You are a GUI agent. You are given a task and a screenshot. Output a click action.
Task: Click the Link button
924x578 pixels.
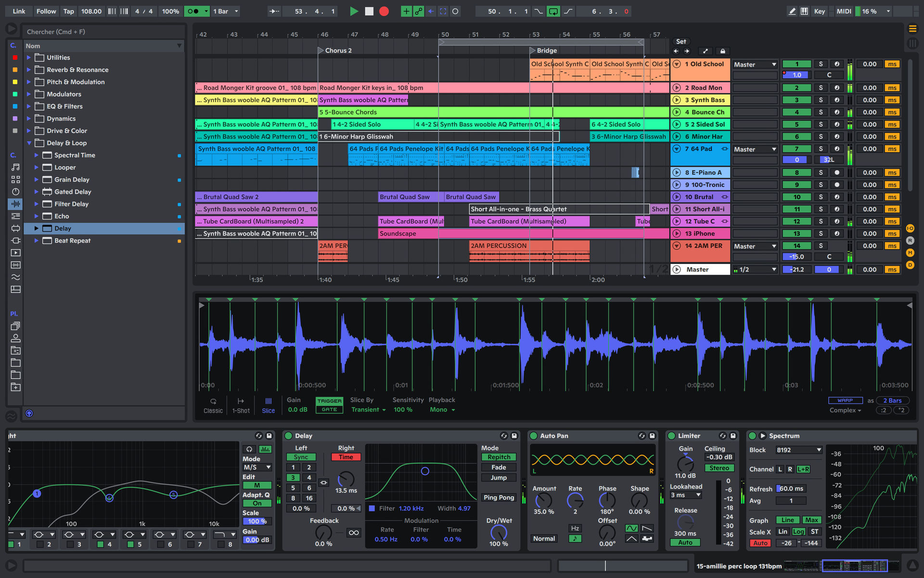tap(19, 11)
